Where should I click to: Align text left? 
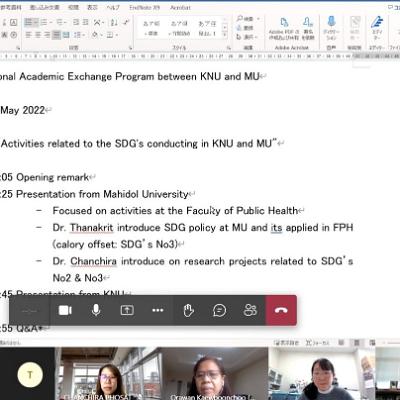coord(28,35)
